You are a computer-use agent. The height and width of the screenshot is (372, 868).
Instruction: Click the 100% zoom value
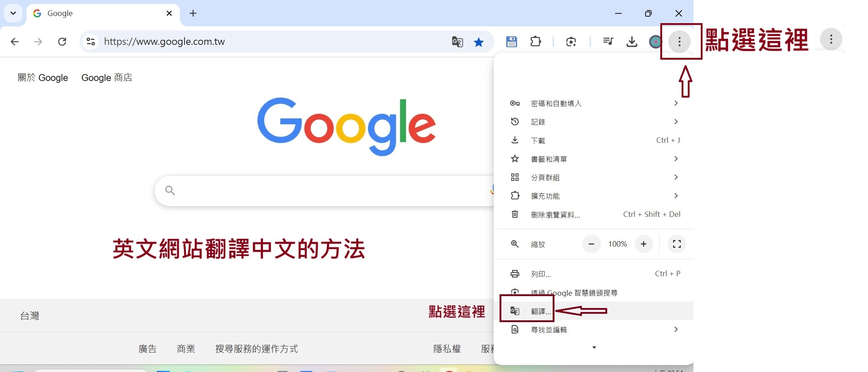pos(617,244)
